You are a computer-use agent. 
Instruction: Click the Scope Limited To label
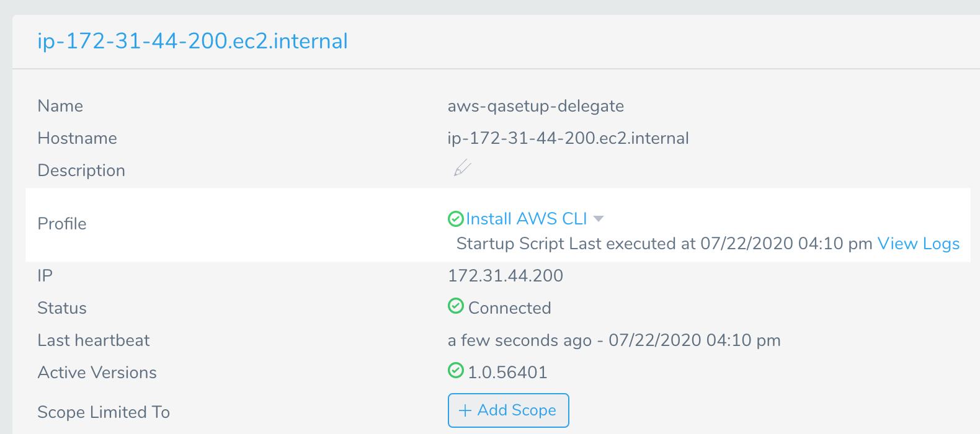click(x=104, y=412)
